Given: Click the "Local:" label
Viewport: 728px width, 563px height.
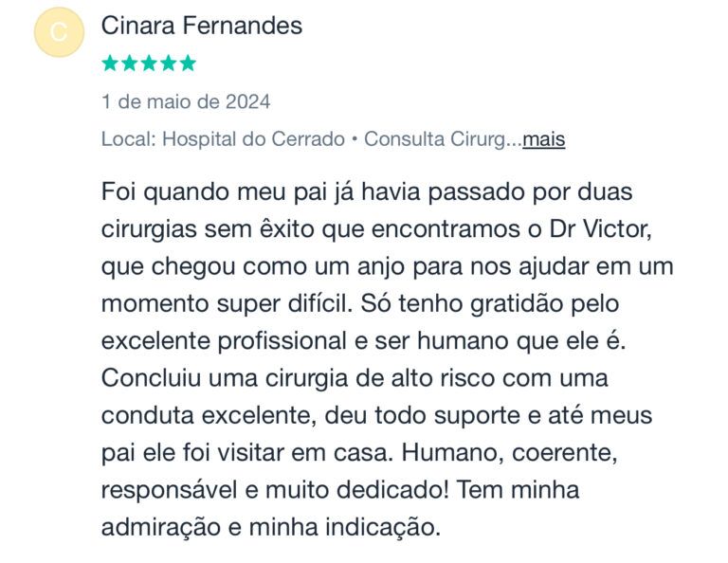Looking at the screenshot, I should pos(129,138).
